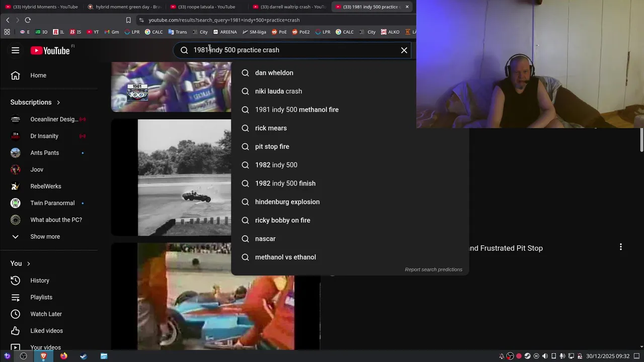Viewport: 644px width, 362px height.
Task: Click the taskbar clock 30/12/2025 09:32
Action: (x=608, y=356)
